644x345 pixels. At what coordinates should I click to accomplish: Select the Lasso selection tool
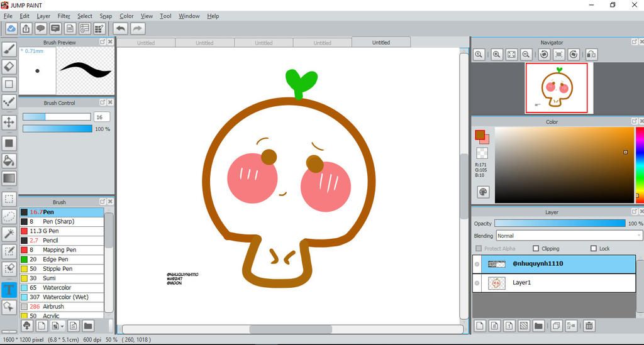9,216
